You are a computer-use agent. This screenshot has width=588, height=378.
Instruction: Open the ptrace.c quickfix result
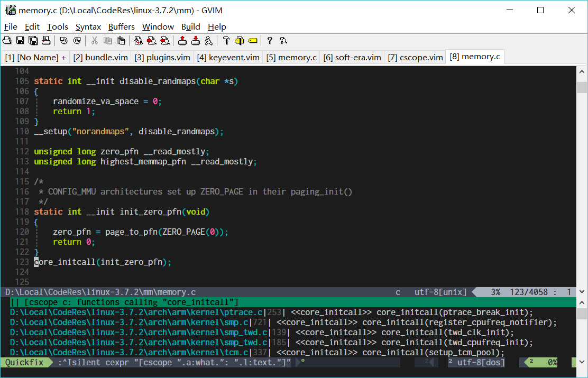[x=212, y=312]
